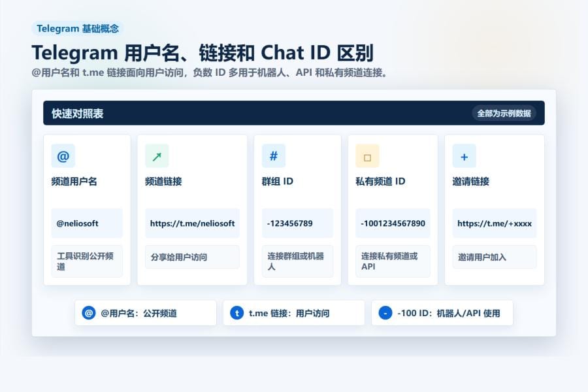Click the @用户名：公开频道 legend text

(x=139, y=313)
